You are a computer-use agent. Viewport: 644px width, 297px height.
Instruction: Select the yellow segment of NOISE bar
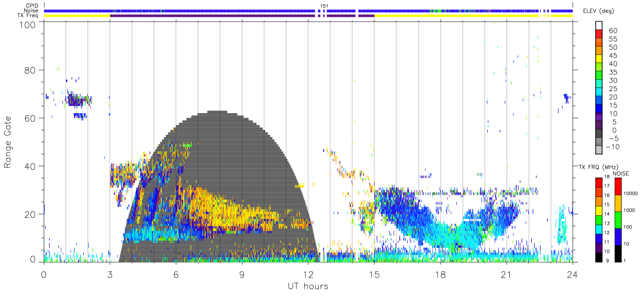point(617,203)
